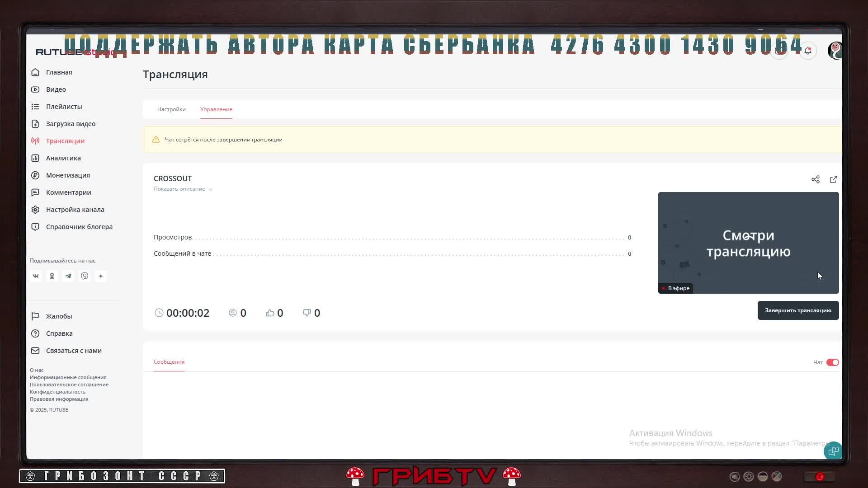Image resolution: width=868 pixels, height=488 pixels.
Task: Toggle the Чат switch off
Action: pyautogui.click(x=833, y=362)
